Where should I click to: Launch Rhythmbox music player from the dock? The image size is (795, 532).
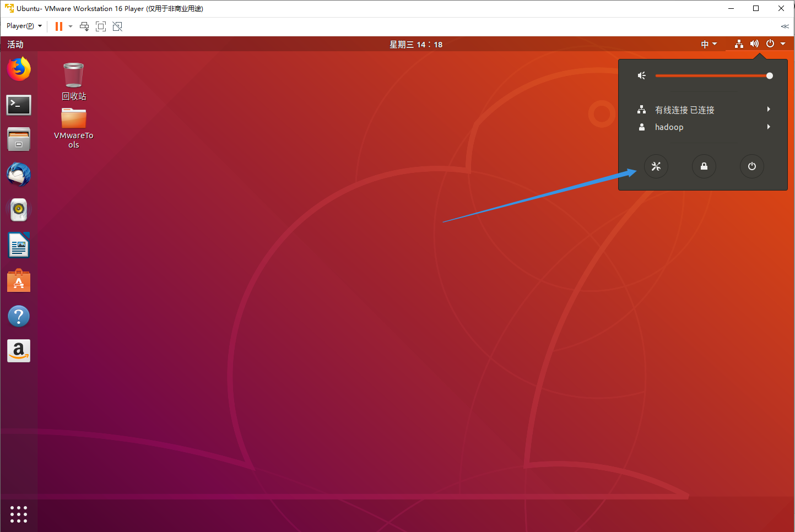(x=19, y=210)
